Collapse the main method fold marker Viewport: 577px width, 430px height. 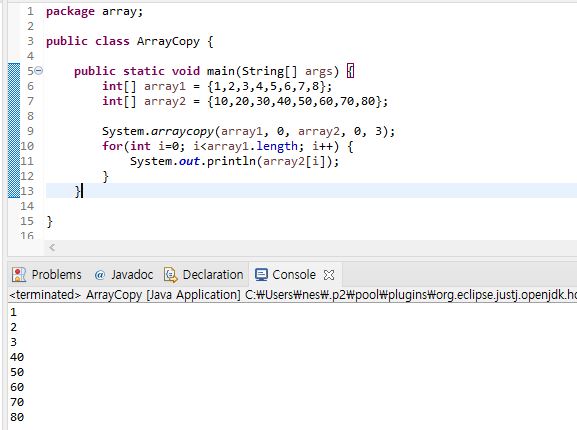[x=39, y=71]
